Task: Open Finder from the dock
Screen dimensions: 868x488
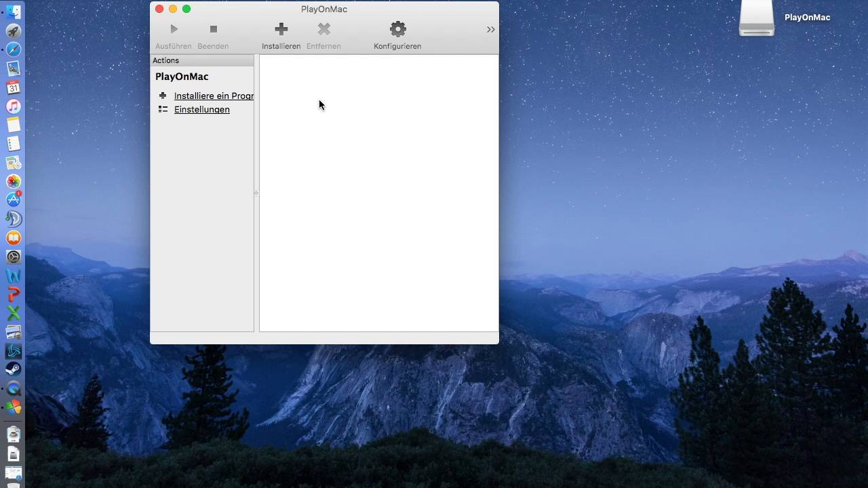Action: 14,12
